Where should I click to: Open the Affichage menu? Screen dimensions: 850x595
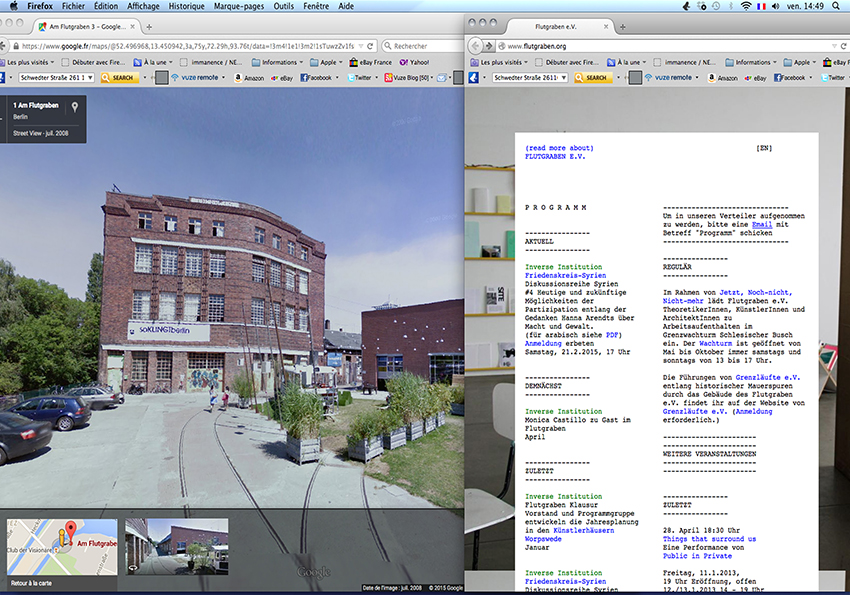click(143, 6)
